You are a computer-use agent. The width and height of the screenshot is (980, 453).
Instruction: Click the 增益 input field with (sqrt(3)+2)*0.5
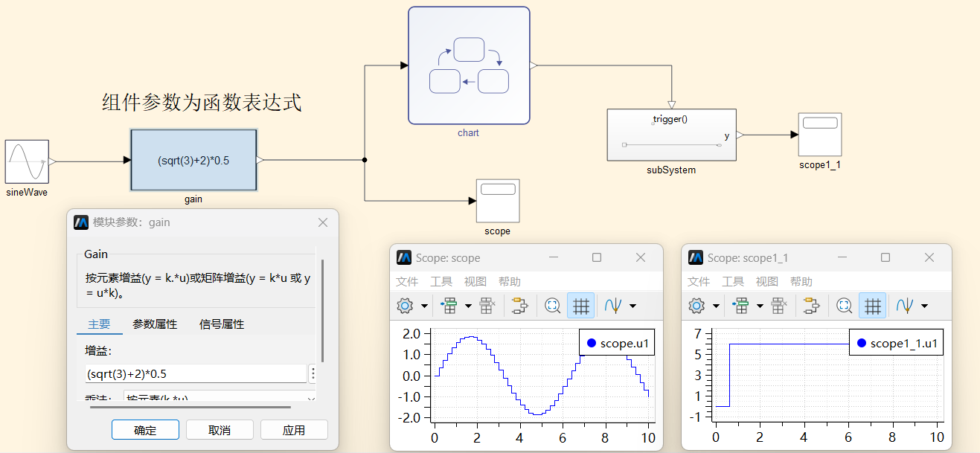point(195,373)
